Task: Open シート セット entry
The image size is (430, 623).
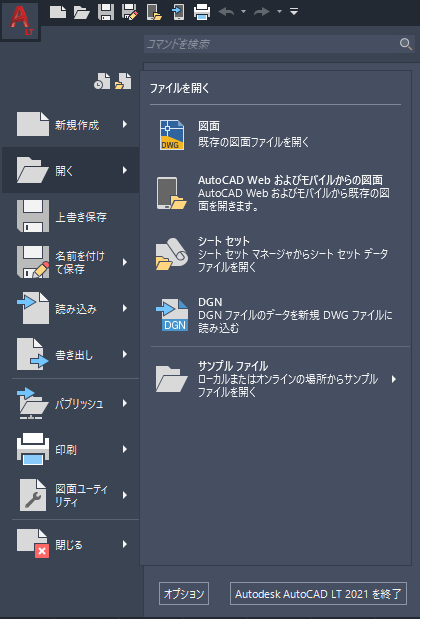Action: coord(276,254)
